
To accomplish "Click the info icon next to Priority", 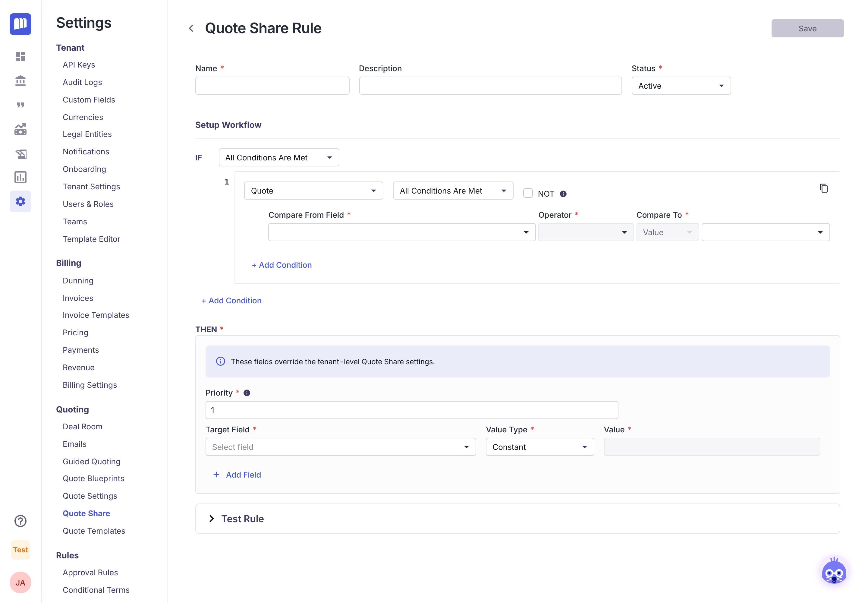I will click(247, 393).
